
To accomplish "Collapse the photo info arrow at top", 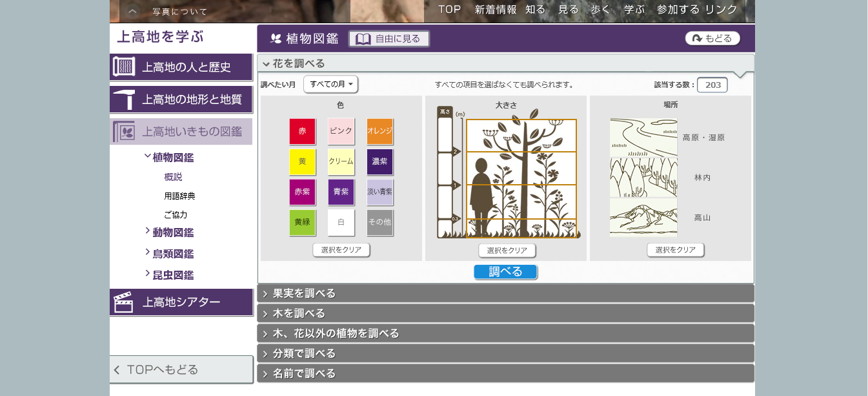I will click(132, 11).
